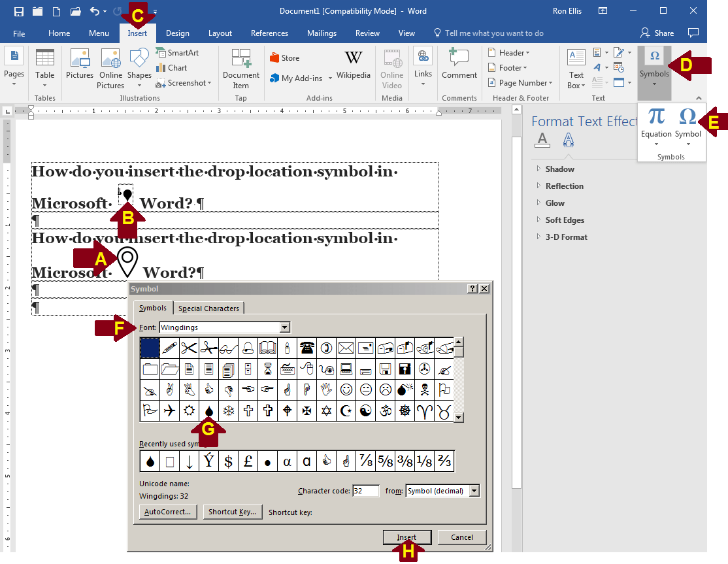Select the yin yang symbol
The width and height of the screenshot is (728, 564).
coord(365,411)
